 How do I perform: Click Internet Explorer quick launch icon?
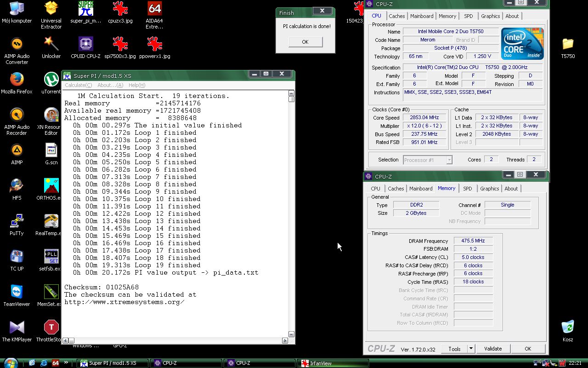point(44,363)
